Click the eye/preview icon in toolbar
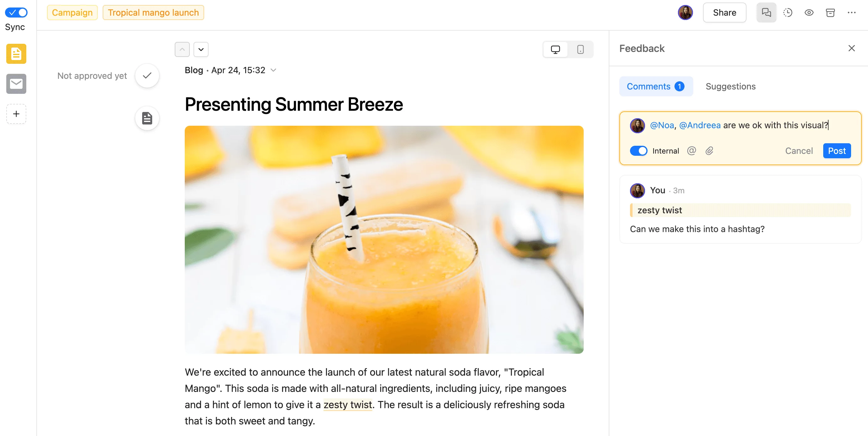 tap(809, 12)
